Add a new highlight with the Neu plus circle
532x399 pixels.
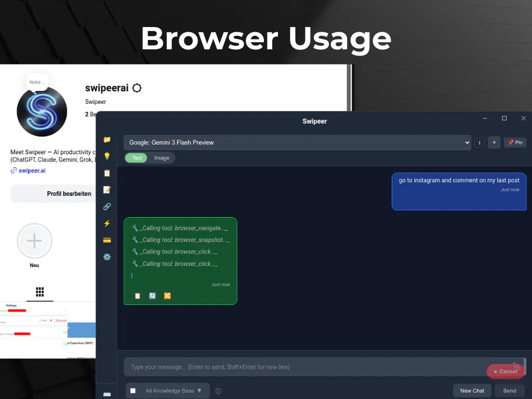point(34,241)
